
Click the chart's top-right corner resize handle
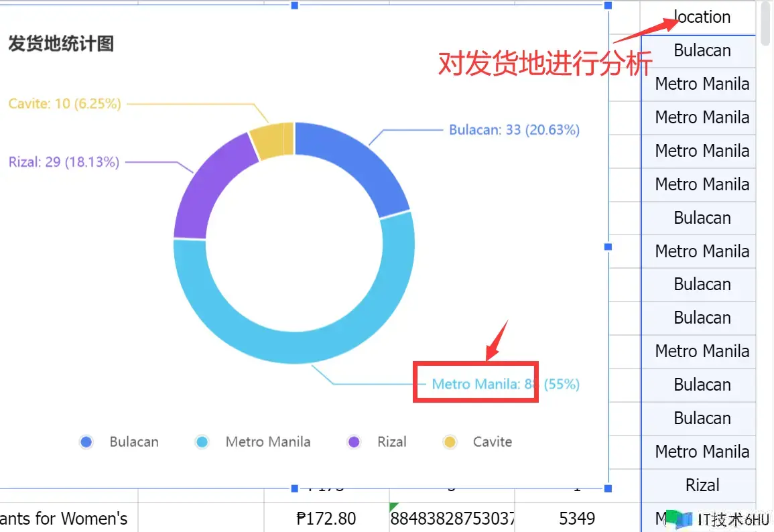608,5
